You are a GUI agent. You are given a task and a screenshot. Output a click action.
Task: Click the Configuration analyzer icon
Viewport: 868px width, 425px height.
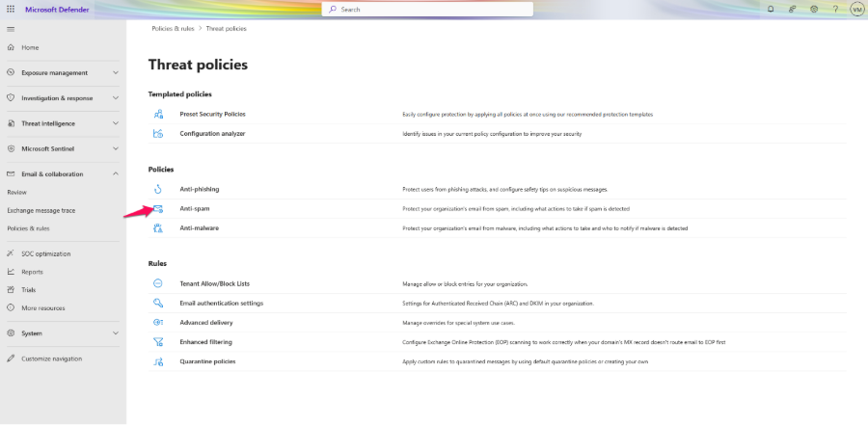coord(158,133)
